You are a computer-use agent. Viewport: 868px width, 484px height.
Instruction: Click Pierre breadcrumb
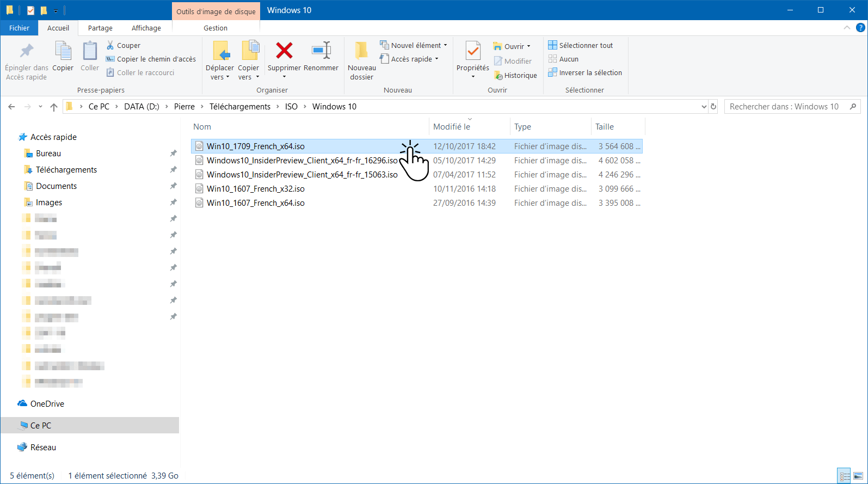coord(184,107)
